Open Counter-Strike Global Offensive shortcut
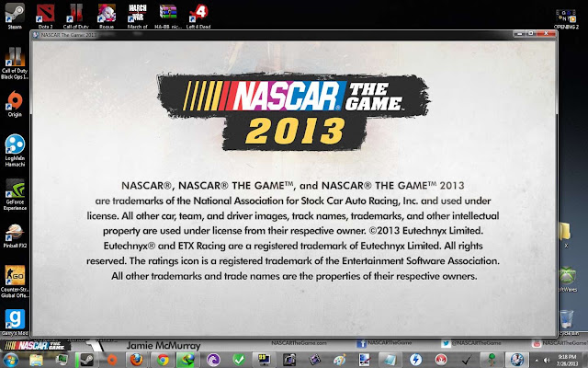The height and width of the screenshot is (368, 588). pyautogui.click(x=15, y=282)
